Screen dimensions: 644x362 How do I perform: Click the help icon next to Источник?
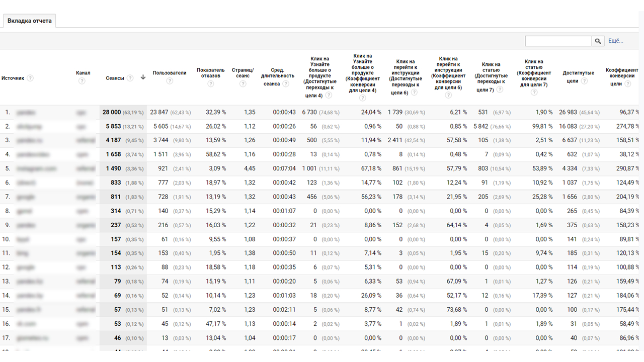(30, 78)
